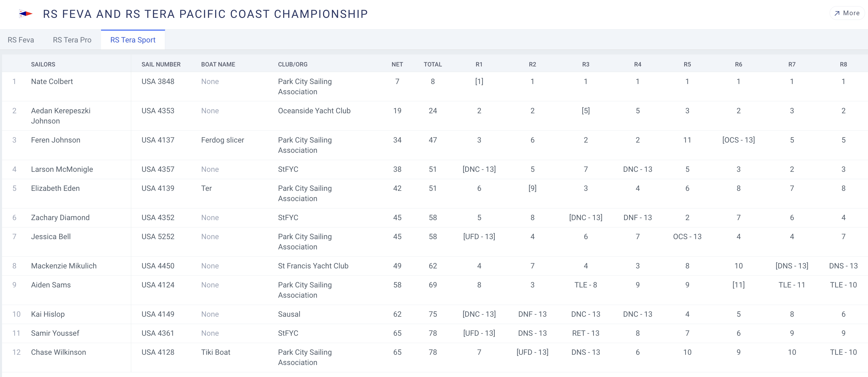Open the RS Tera Pro tab
This screenshot has height=377, width=868.
[72, 40]
